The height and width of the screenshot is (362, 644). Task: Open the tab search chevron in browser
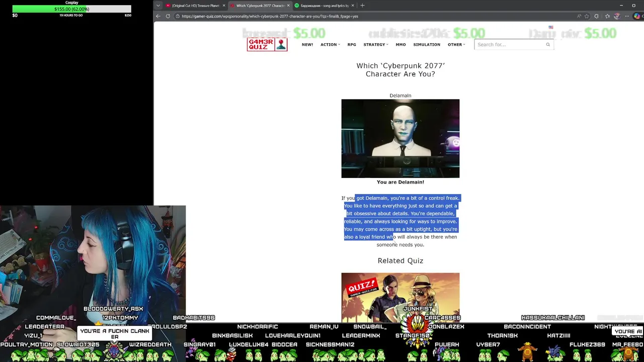[158, 6]
